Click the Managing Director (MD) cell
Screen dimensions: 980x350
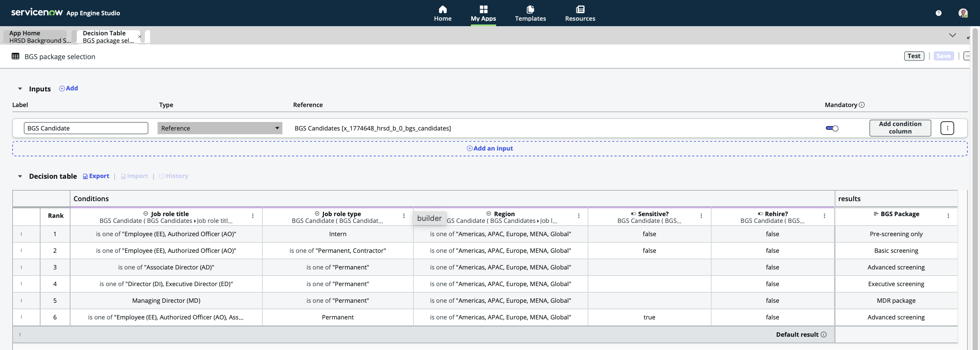166,301
